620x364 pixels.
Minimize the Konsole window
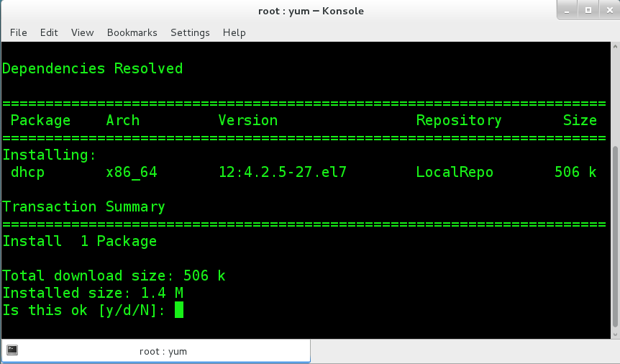click(567, 10)
